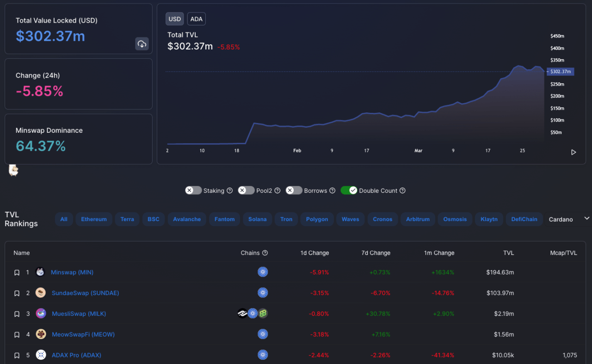Select the BSC chain tab
The height and width of the screenshot is (364, 592).
coord(154,219)
